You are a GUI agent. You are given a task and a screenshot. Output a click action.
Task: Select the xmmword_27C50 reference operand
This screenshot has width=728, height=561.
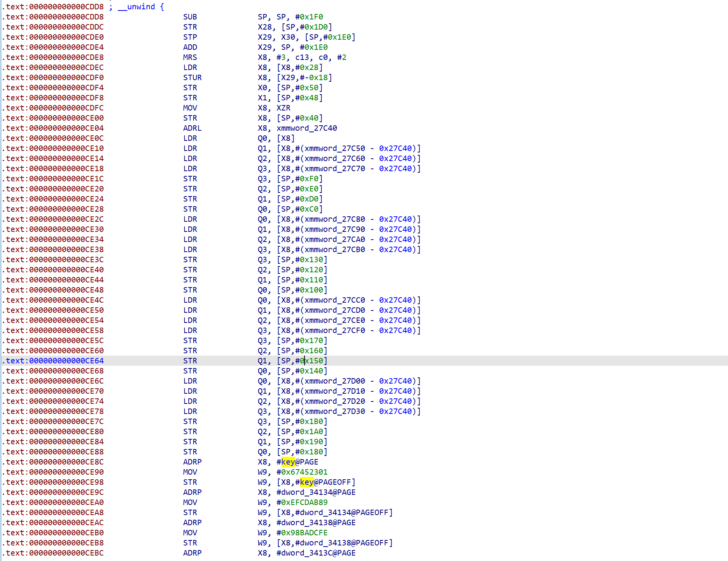334,149
